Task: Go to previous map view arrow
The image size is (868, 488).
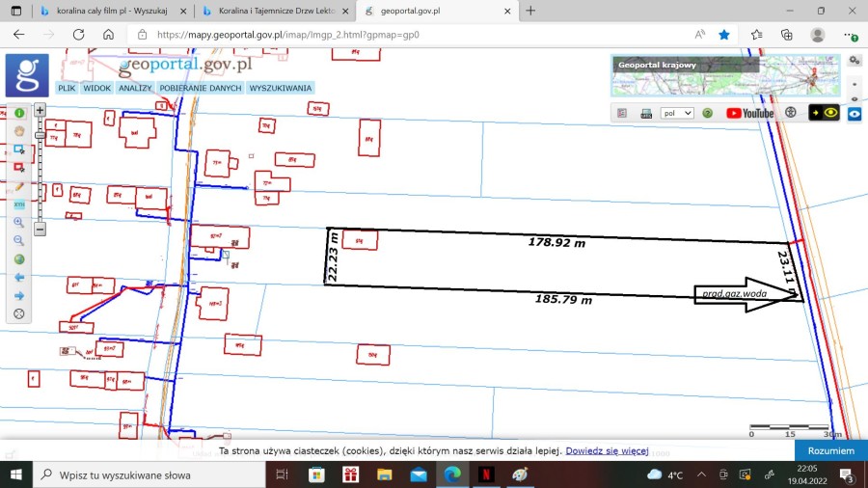Action: (x=18, y=277)
